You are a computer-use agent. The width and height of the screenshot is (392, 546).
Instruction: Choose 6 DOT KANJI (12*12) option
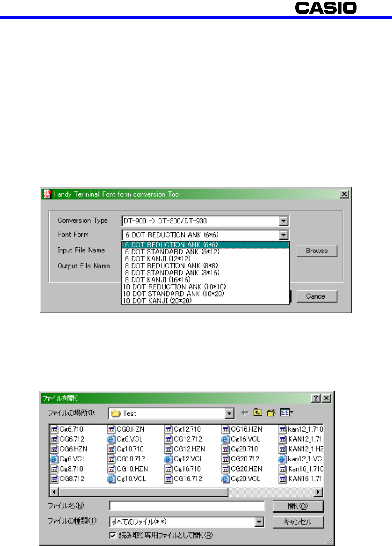[x=205, y=259]
